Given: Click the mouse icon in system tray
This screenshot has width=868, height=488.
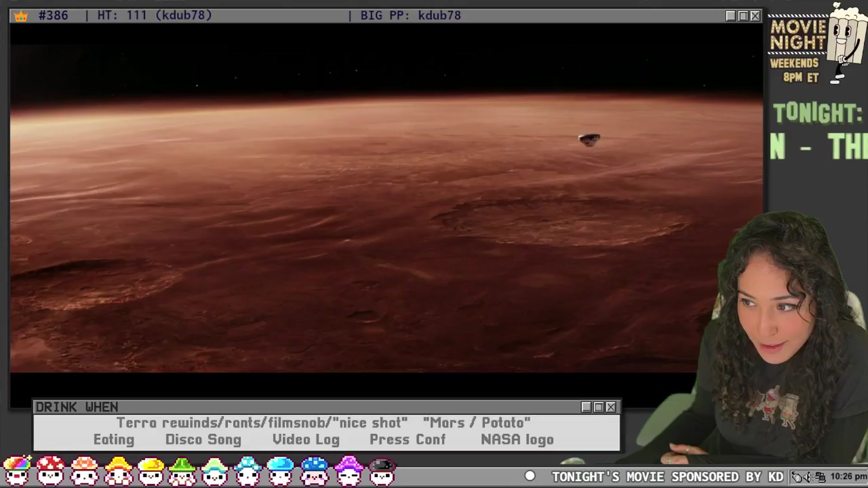Looking at the screenshot, I should click(x=797, y=477).
